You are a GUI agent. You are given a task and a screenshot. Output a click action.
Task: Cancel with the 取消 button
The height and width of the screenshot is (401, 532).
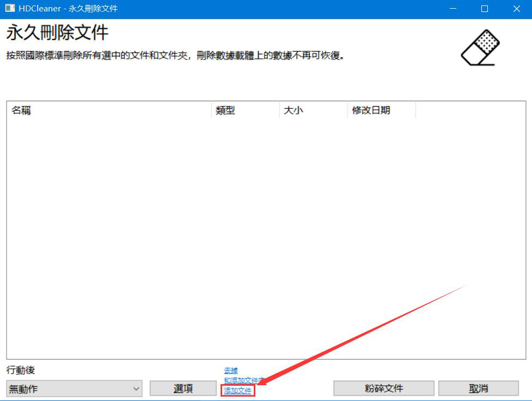(x=479, y=388)
